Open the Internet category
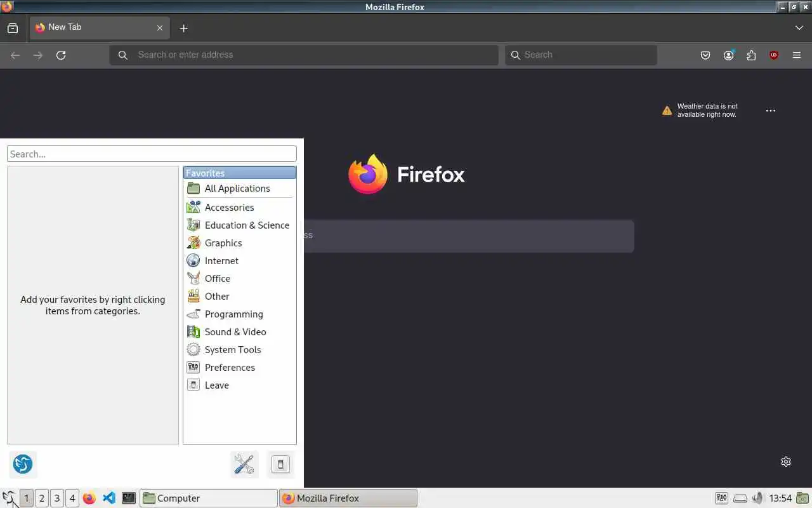 pyautogui.click(x=240, y=261)
